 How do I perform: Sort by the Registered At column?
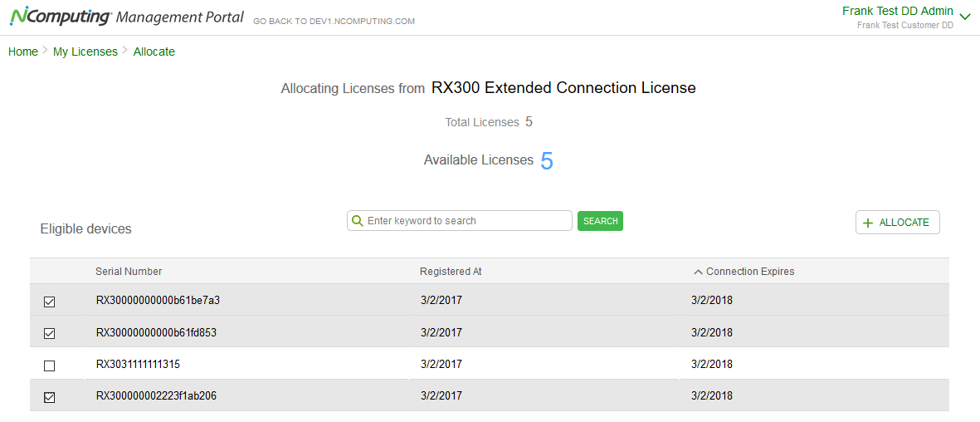click(x=451, y=272)
